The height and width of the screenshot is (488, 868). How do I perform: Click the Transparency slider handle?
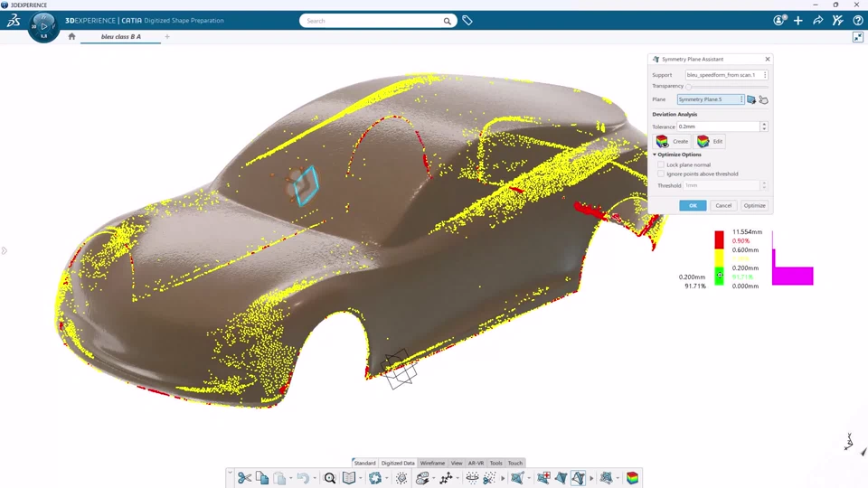(688, 87)
